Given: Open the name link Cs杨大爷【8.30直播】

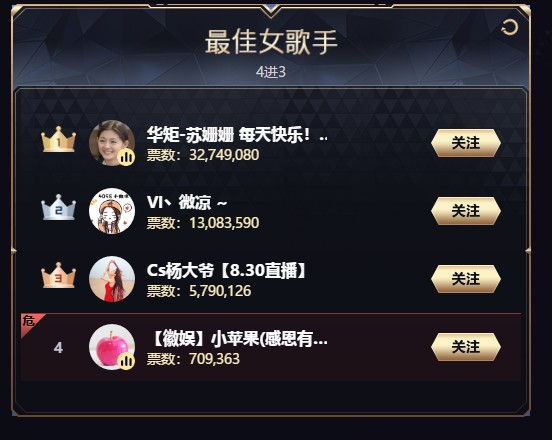Looking at the screenshot, I should (227, 270).
